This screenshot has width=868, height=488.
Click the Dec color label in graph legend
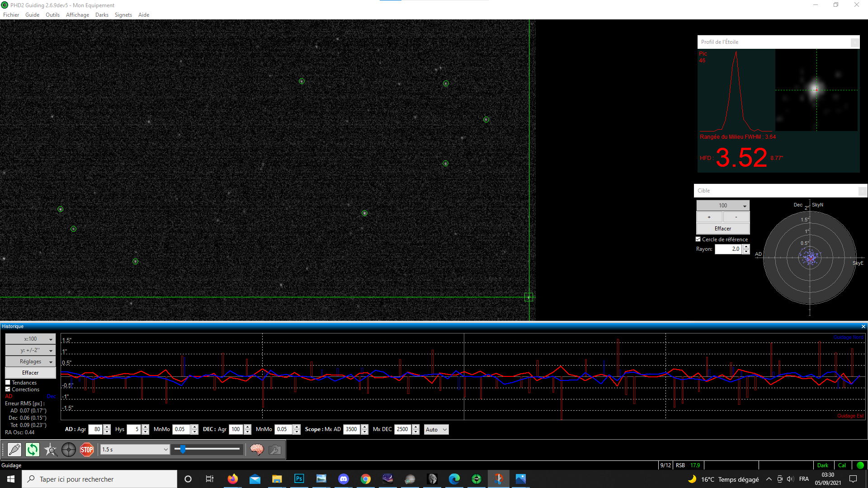(x=51, y=396)
